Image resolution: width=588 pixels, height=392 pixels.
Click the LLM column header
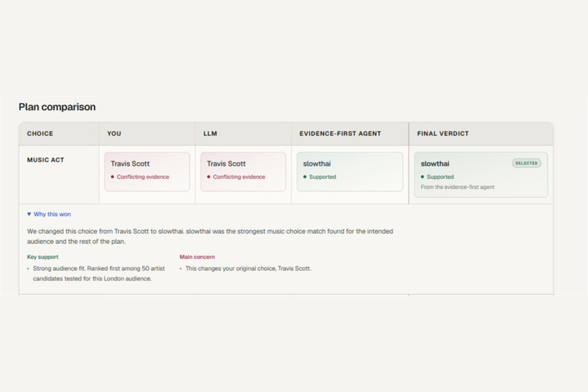pyautogui.click(x=210, y=134)
